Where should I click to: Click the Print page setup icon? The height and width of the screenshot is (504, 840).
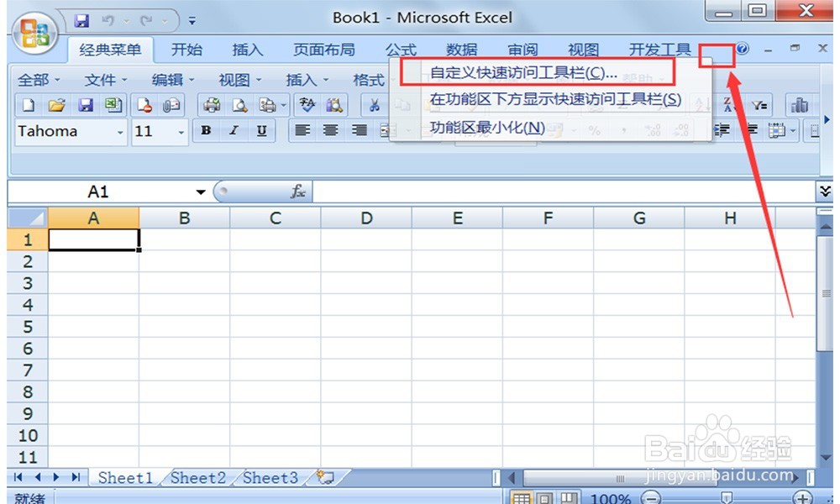(x=267, y=105)
